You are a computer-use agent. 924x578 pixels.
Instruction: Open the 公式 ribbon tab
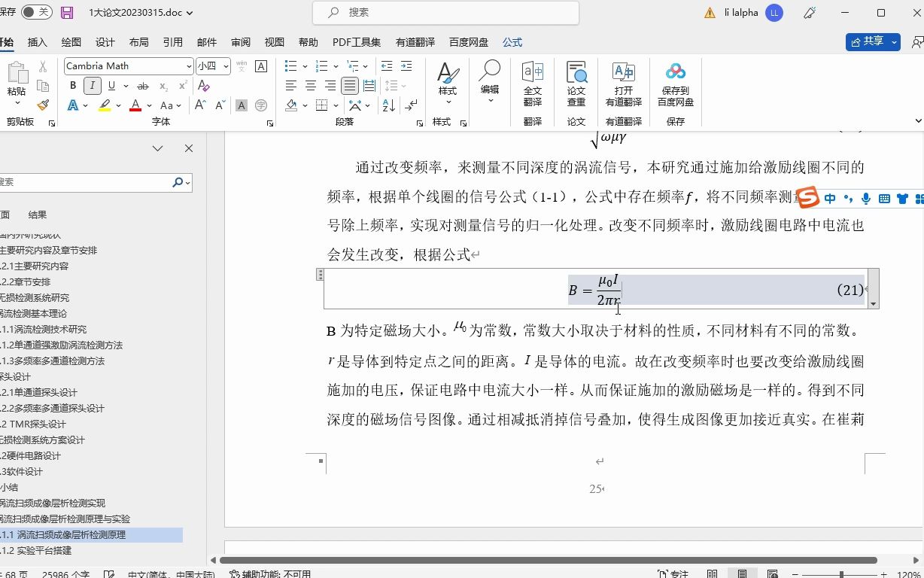[x=512, y=42]
